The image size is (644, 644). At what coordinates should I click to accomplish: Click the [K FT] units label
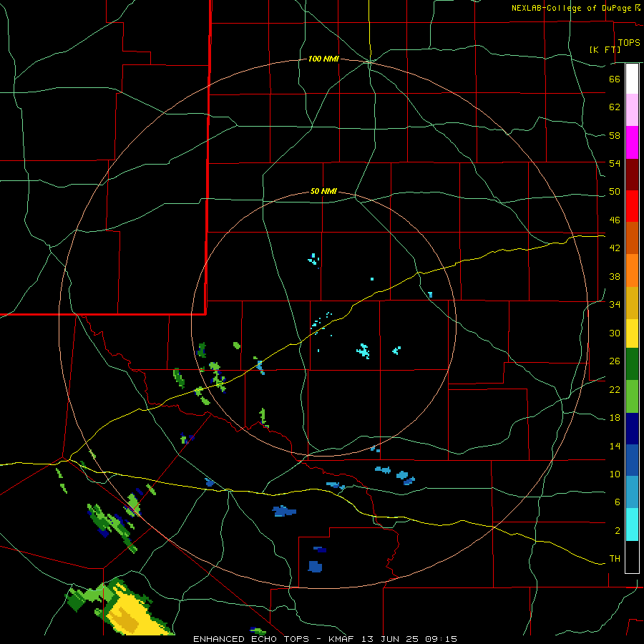[x=605, y=49]
